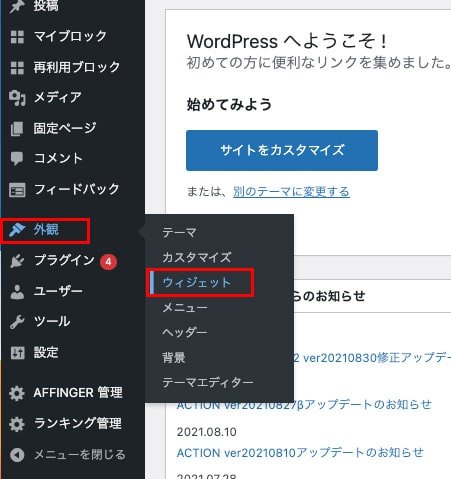Click the のお知らせ panel heading
This screenshot has height=479, width=451.
(x=329, y=296)
